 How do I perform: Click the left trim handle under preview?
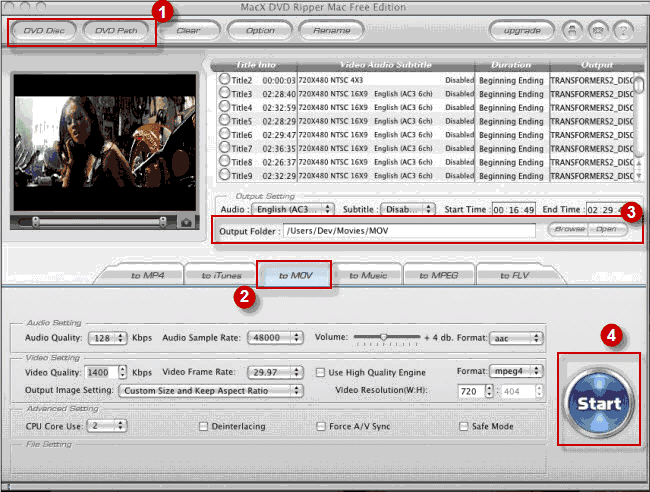pos(36,222)
